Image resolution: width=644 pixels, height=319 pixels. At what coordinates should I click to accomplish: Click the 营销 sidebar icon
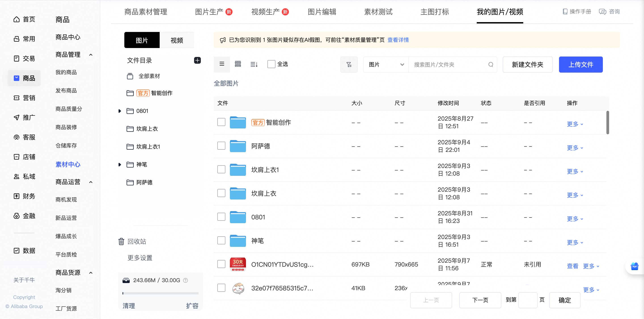tap(17, 98)
